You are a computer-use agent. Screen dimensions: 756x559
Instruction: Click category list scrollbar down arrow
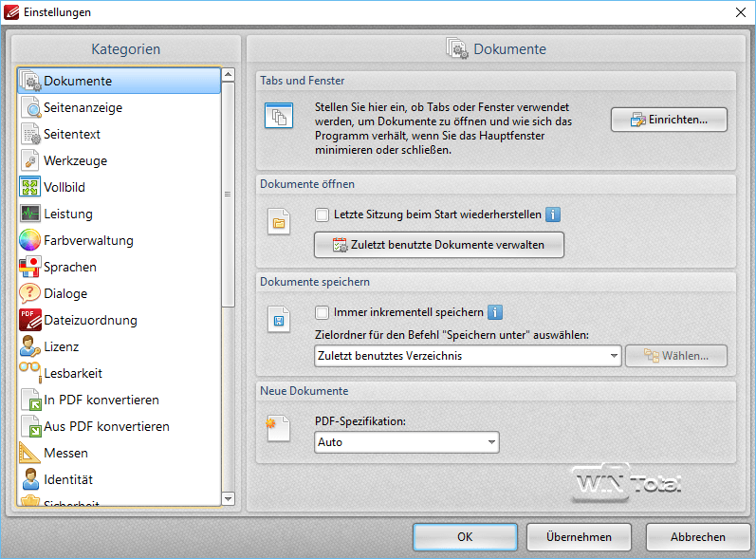point(228,498)
